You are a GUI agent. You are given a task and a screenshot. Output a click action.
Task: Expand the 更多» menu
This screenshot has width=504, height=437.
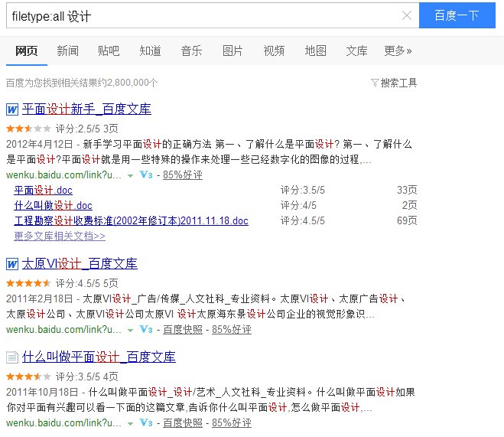(398, 51)
